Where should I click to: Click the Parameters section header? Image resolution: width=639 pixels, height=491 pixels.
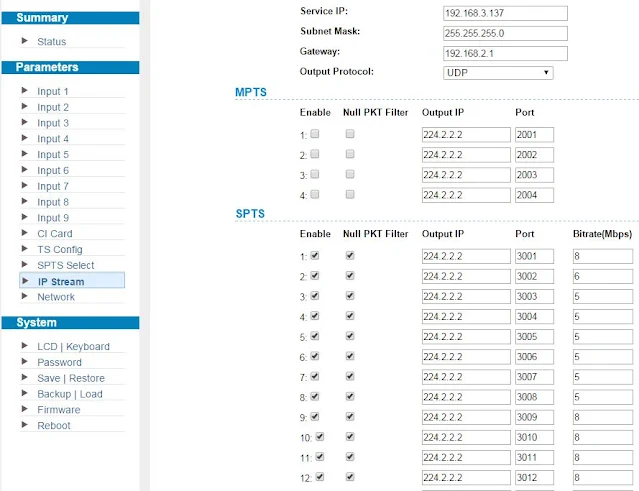tap(71, 67)
